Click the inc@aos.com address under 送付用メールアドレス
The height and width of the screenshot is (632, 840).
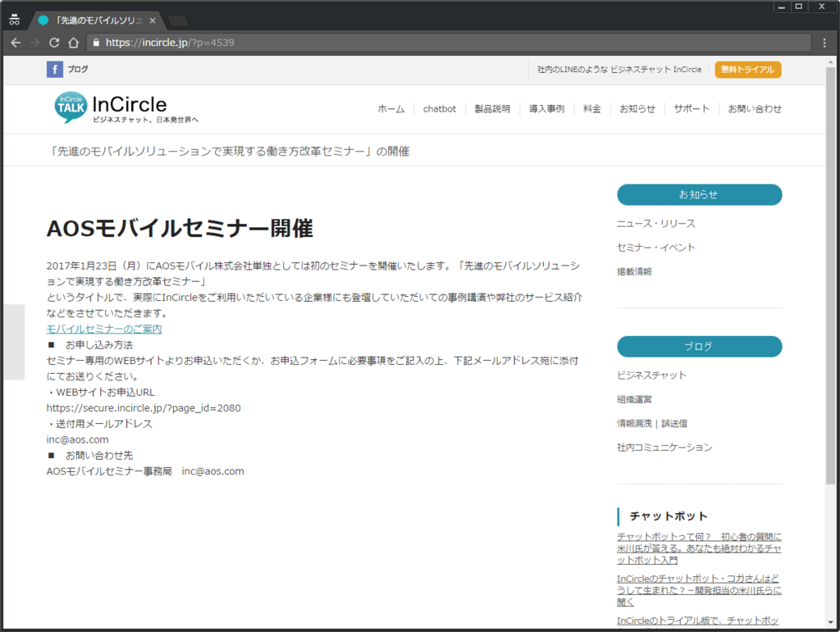pyautogui.click(x=78, y=440)
